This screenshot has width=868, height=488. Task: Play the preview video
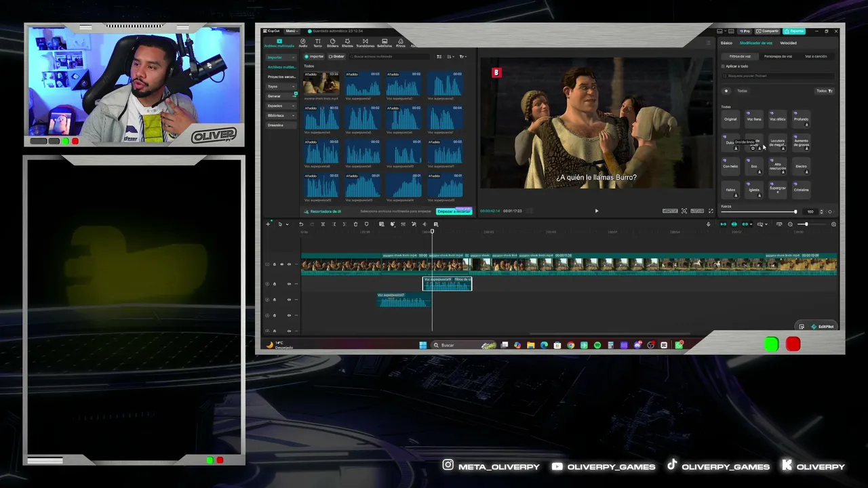click(597, 211)
